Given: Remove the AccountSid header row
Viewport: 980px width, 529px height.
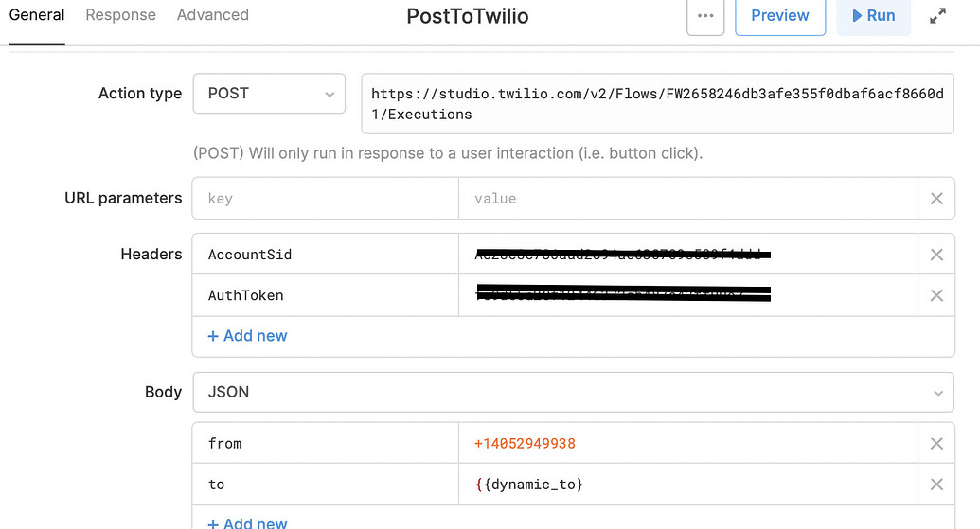Looking at the screenshot, I should (936, 255).
